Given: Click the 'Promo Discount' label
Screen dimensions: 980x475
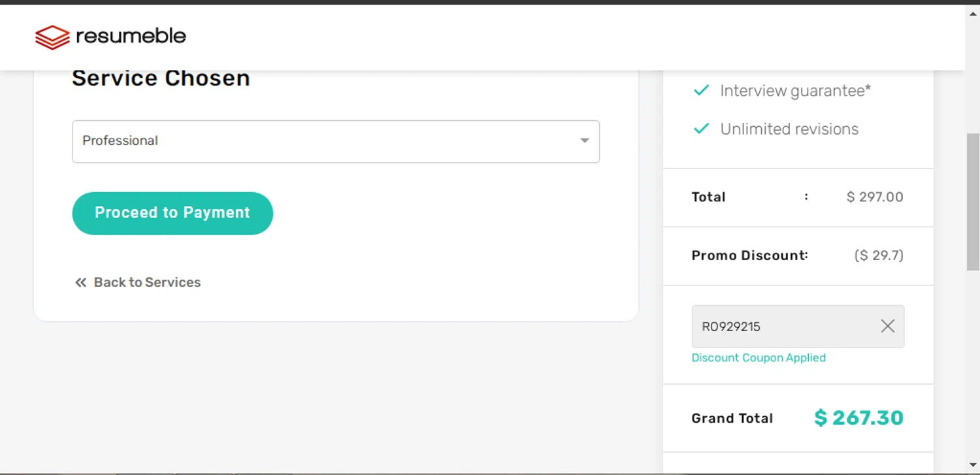Looking at the screenshot, I should coord(749,255).
